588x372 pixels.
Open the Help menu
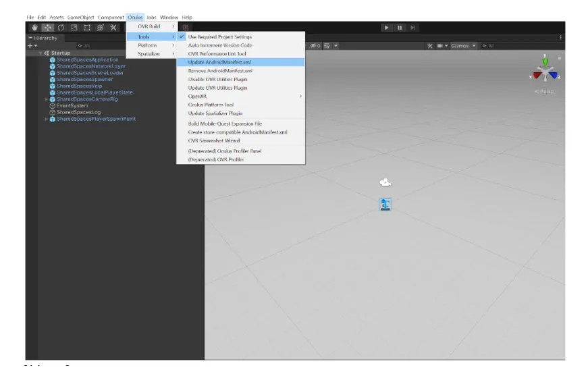[x=187, y=18]
